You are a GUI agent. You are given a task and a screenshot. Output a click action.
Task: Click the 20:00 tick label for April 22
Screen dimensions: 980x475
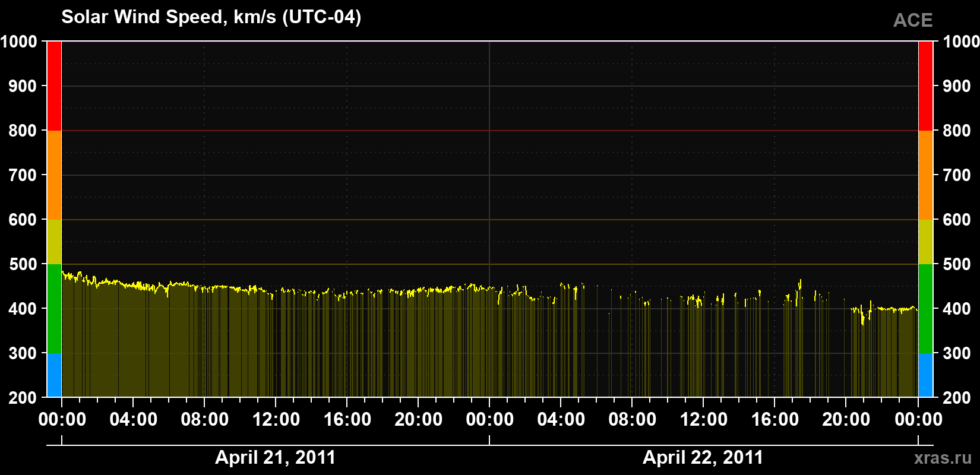(x=846, y=420)
